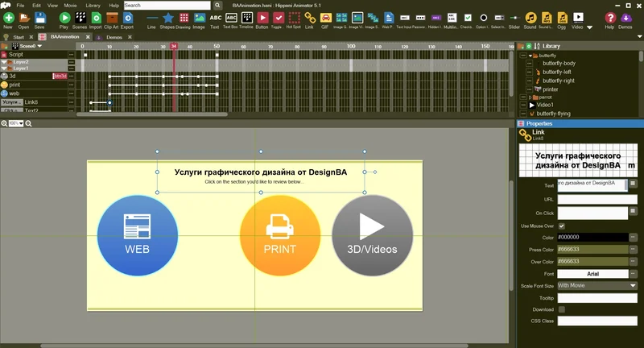This screenshot has width=644, height=348.
Task: Insert a Web Page element
Action: point(388,20)
